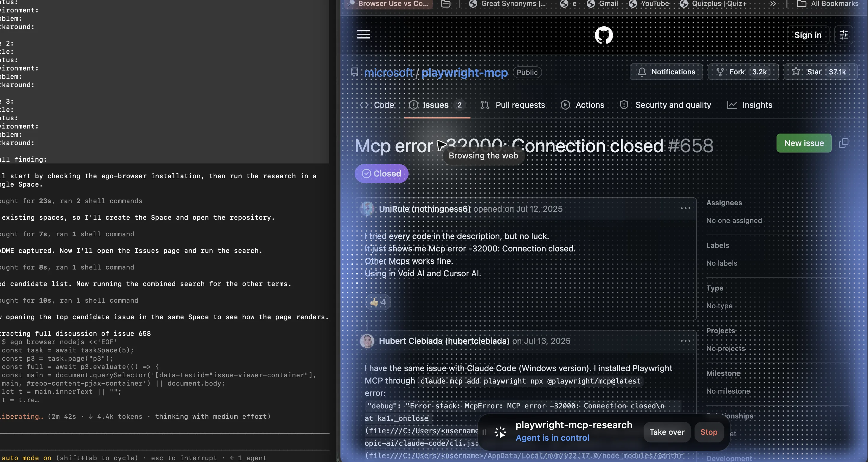Switch to the Pull requests tab
This screenshot has height=462, width=868.
click(512, 105)
